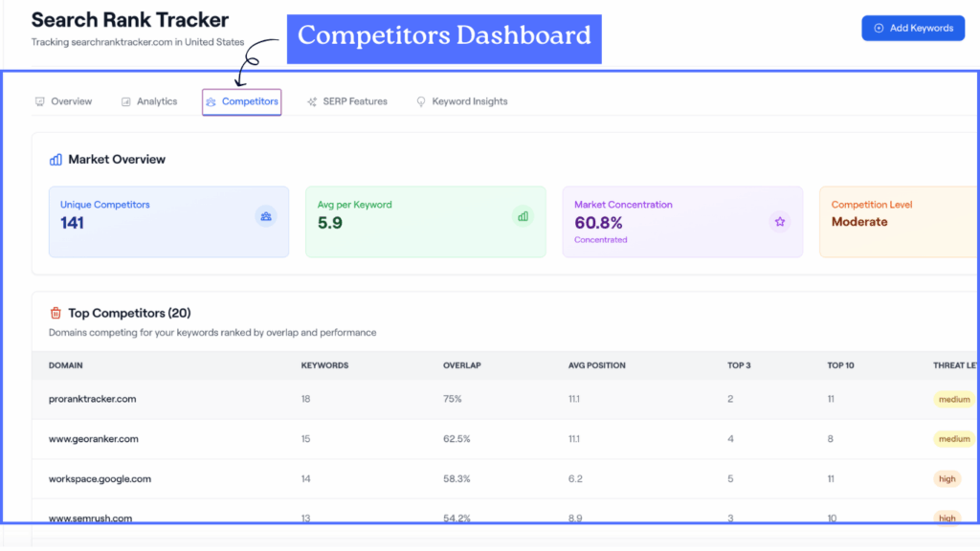Click the Unique Competitors people icon
Screen dimensions: 980x551
click(266, 217)
